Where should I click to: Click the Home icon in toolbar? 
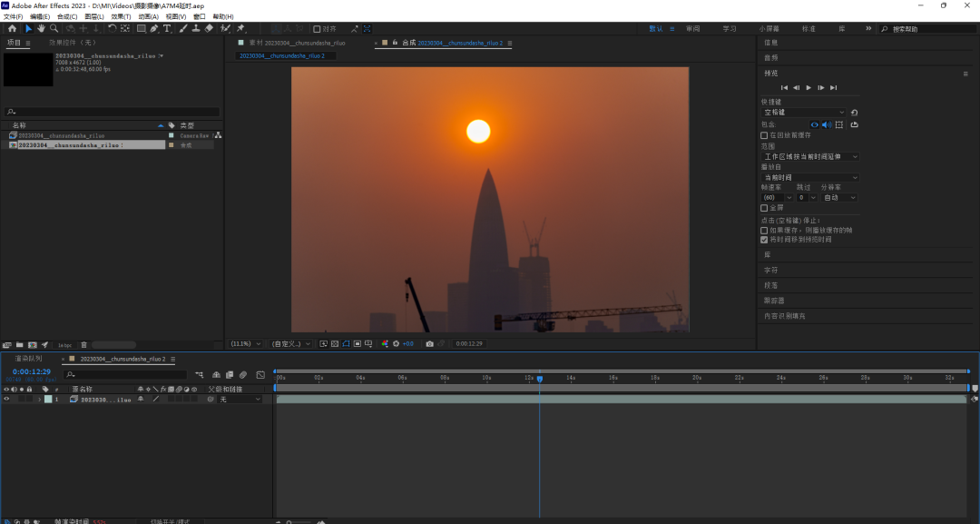point(12,28)
